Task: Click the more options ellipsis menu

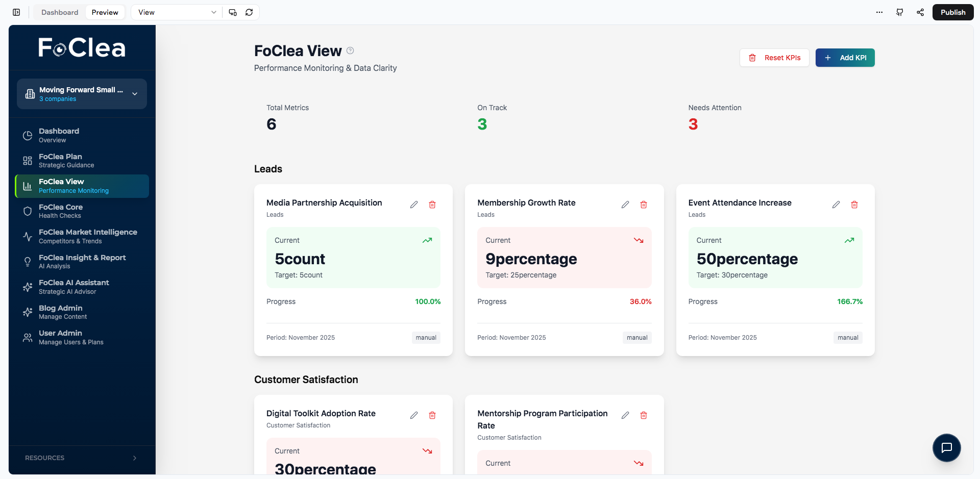Action: [x=879, y=12]
